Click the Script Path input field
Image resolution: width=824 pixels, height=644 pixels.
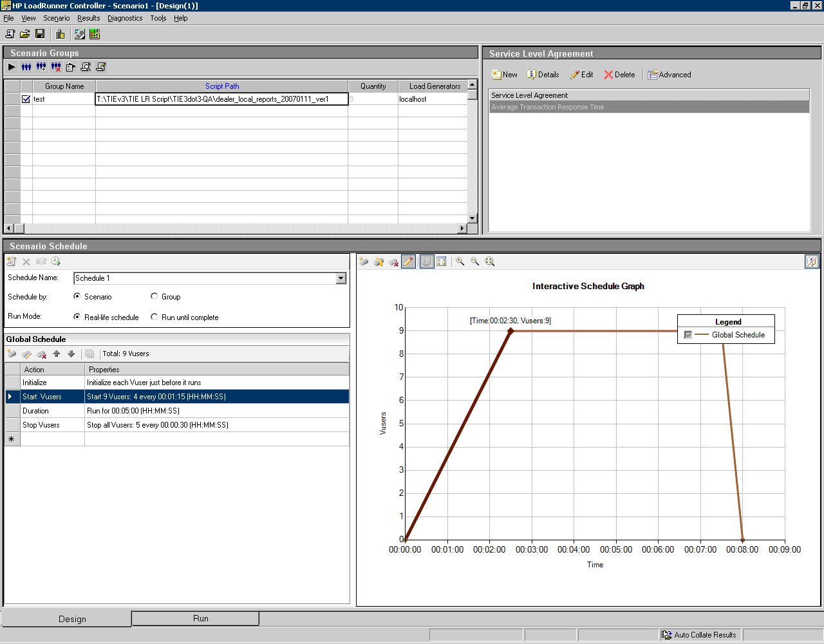[222, 99]
